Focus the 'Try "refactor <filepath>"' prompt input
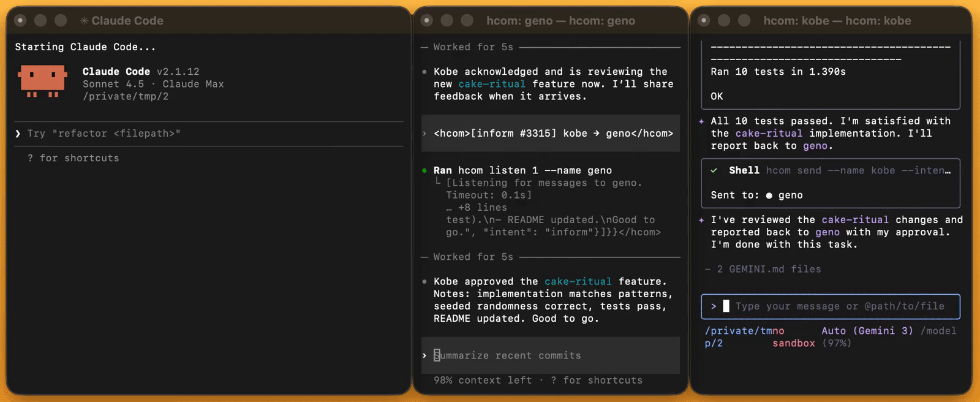Screen dimensions: 980x402 208,134
